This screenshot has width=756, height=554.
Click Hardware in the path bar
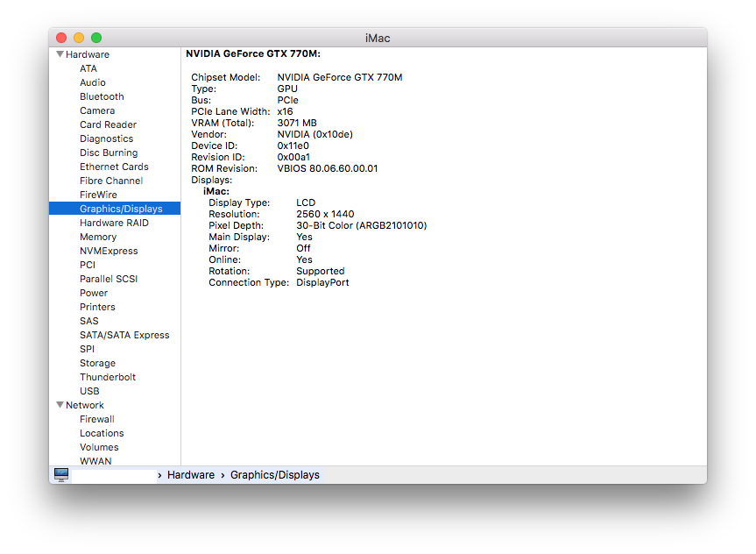[x=190, y=475]
